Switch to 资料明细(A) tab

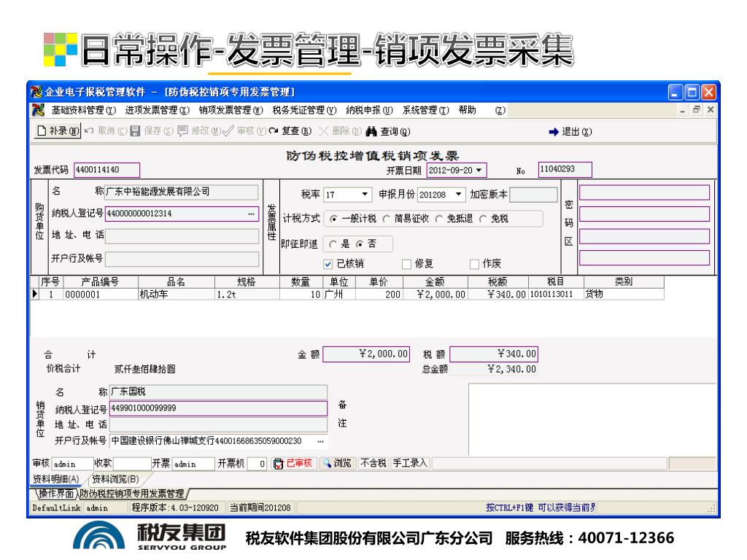56,478
